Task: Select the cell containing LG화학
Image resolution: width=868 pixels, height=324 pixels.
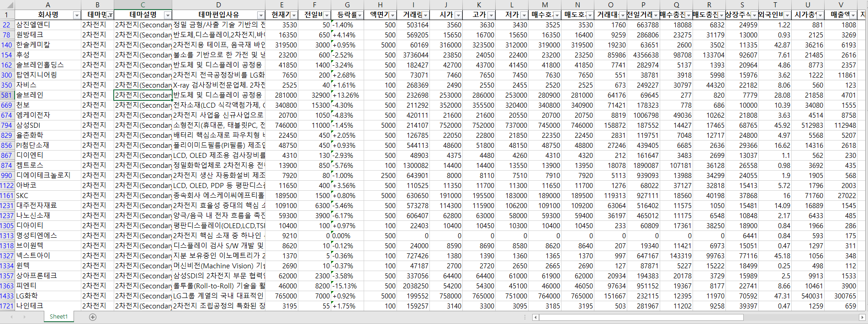Action: click(48, 296)
